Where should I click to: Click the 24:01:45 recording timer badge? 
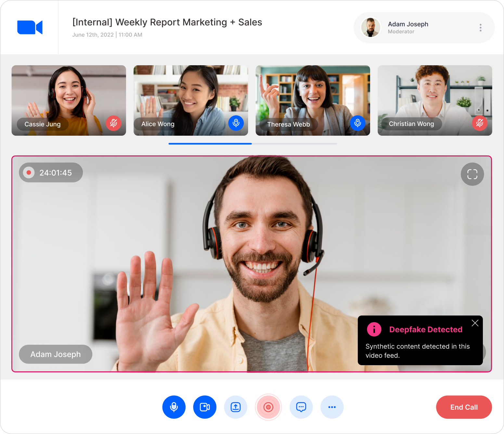[51, 172]
